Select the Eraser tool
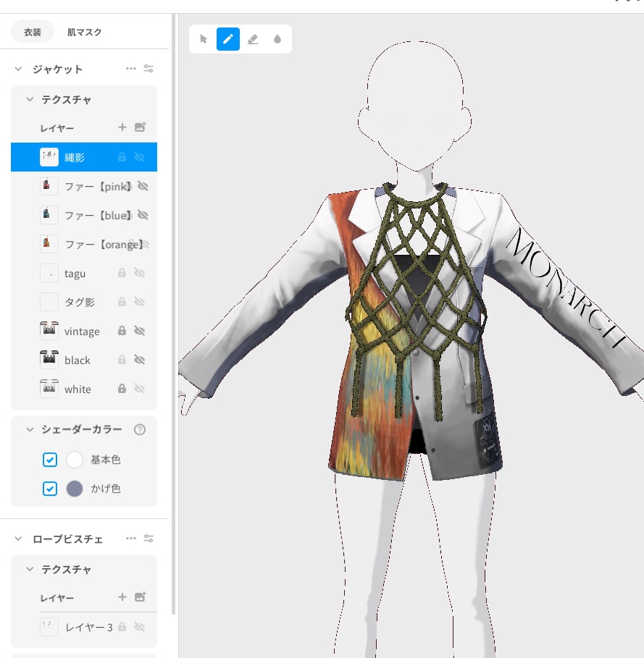The width and height of the screenshot is (644, 658). coord(253,39)
